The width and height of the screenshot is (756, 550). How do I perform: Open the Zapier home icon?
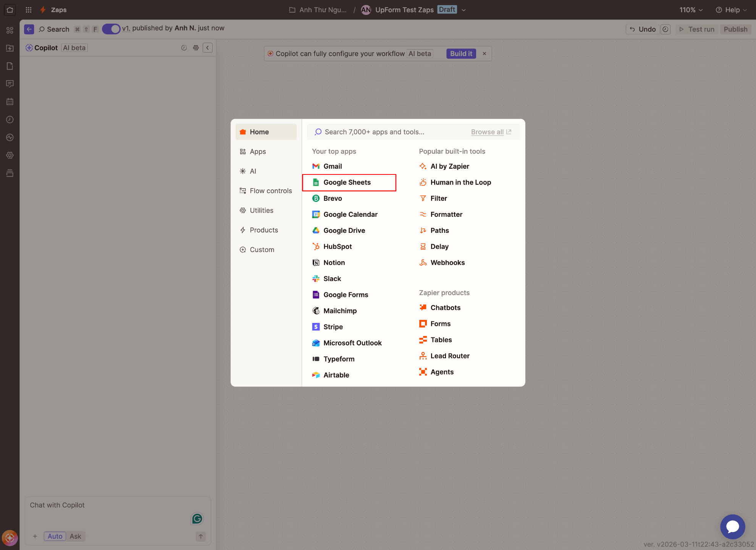(x=10, y=10)
